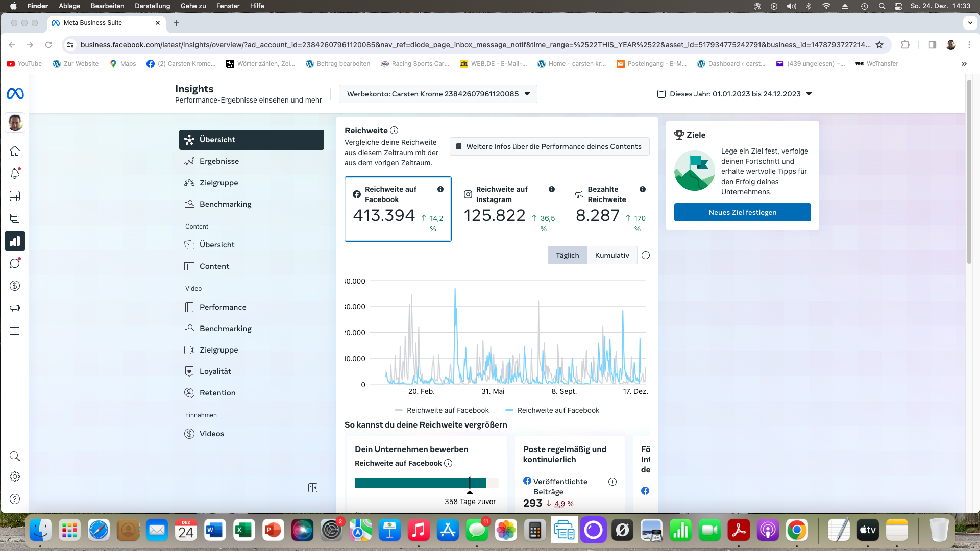Open Ads megaphone icon in left rail
980x551 pixels.
(15, 308)
